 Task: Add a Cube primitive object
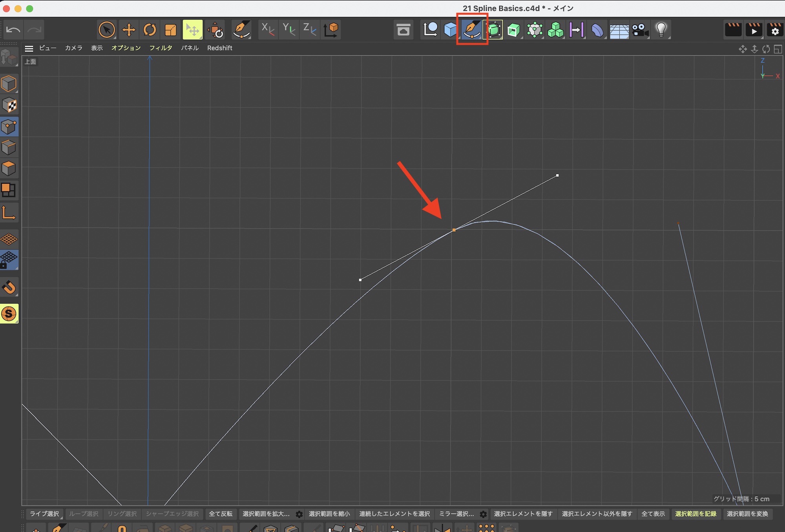tap(450, 29)
